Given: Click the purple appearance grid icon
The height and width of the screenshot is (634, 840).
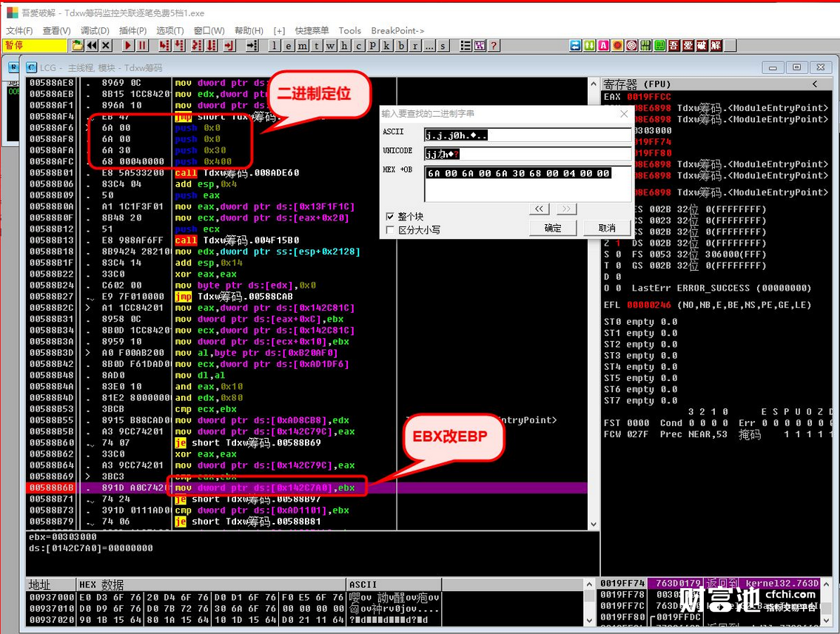Looking at the screenshot, I should 480,46.
